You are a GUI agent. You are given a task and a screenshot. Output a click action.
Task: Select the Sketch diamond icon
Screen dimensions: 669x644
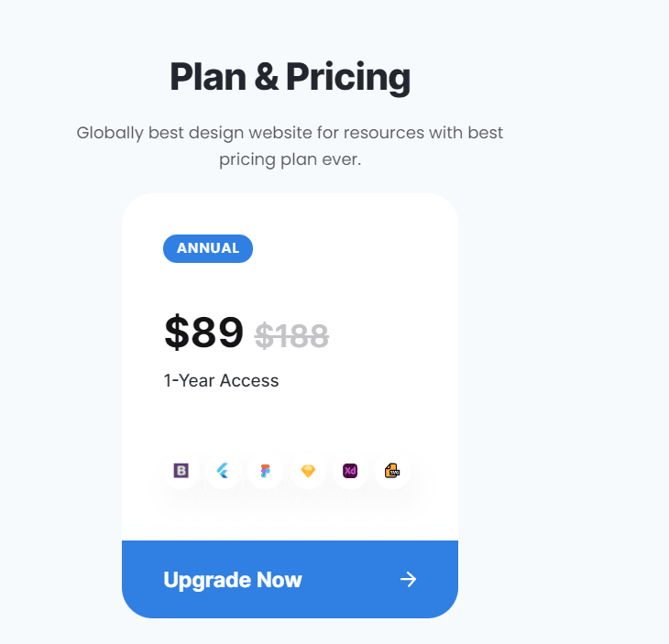tap(308, 471)
